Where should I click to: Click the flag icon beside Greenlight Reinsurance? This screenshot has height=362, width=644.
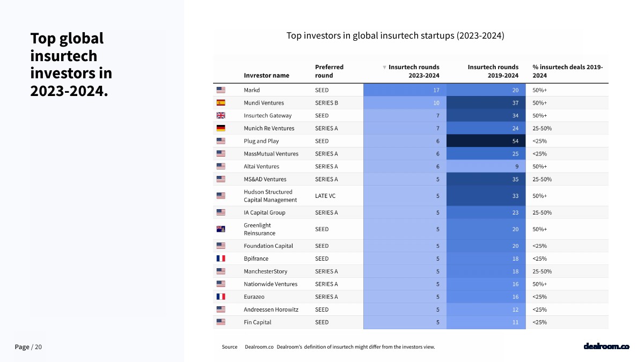221,229
